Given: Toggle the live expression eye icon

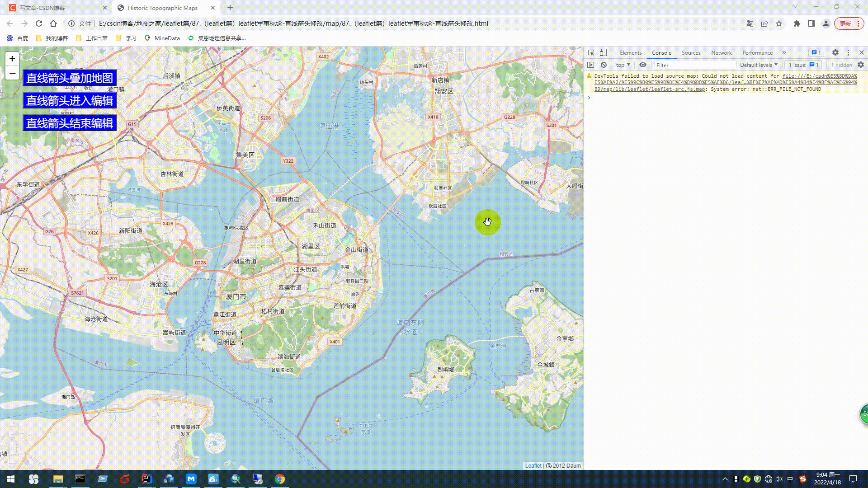Looking at the screenshot, I should 643,65.
